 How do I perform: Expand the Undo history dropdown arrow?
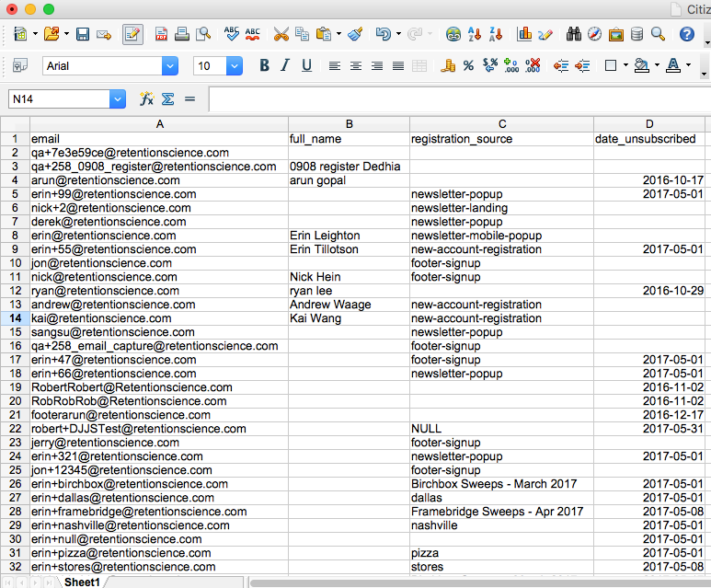click(398, 34)
